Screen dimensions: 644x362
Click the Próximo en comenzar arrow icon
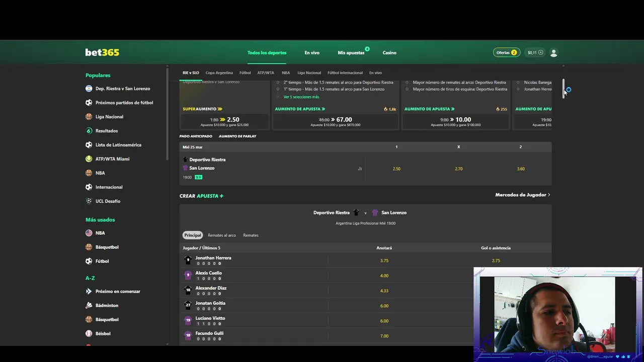click(89, 291)
